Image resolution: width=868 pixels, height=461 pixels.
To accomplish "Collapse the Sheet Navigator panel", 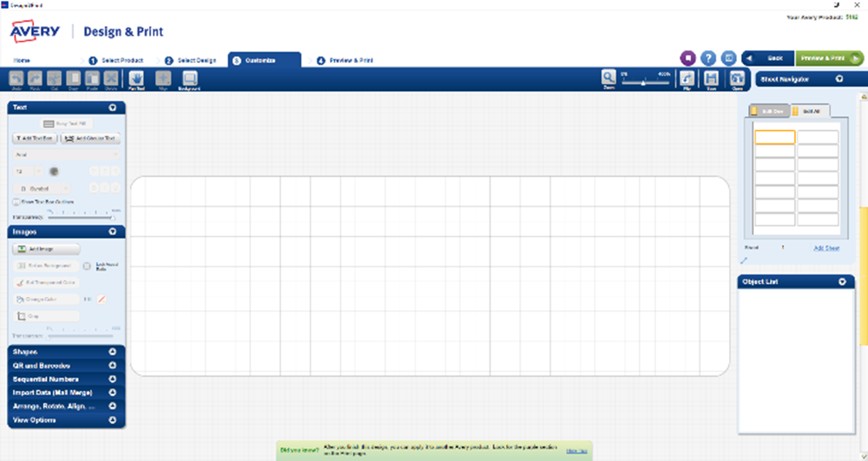I will pos(839,79).
